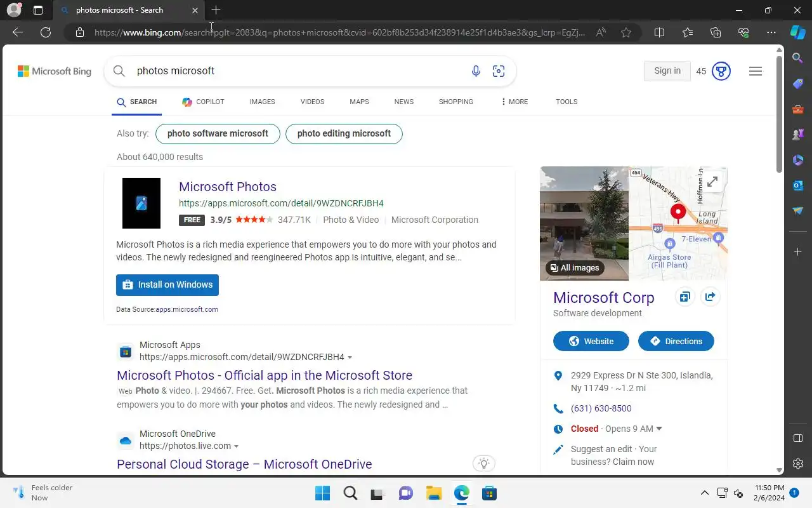Open the MORE search categories dropdown
This screenshot has width=812, height=508.
point(514,102)
